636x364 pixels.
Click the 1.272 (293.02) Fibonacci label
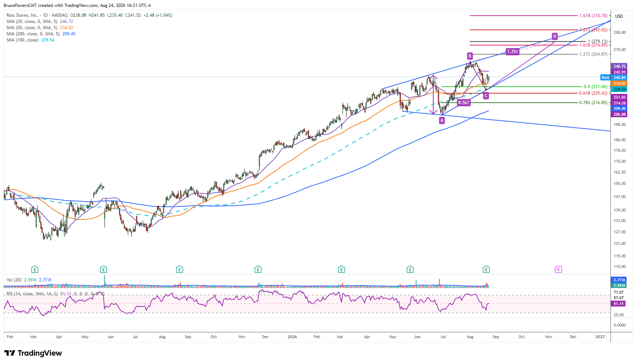click(593, 30)
